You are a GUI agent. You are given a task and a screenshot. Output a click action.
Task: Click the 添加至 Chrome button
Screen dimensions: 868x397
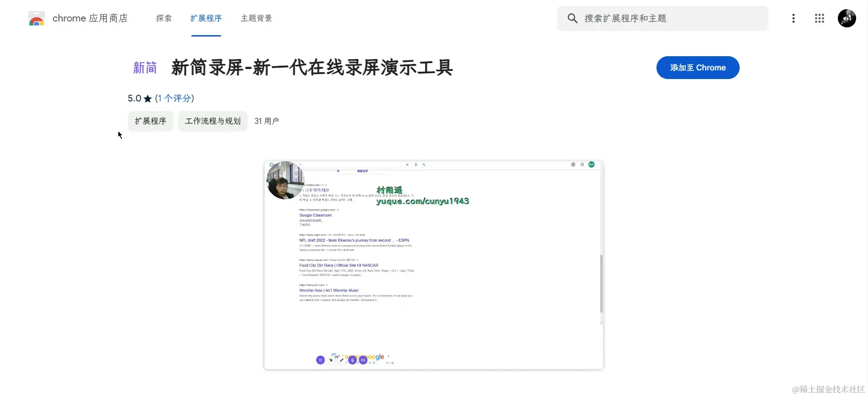[698, 68]
